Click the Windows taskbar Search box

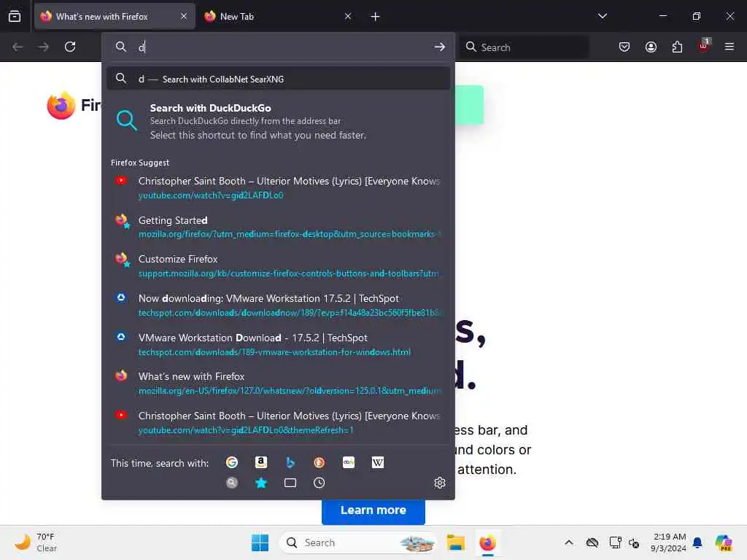click(x=358, y=542)
